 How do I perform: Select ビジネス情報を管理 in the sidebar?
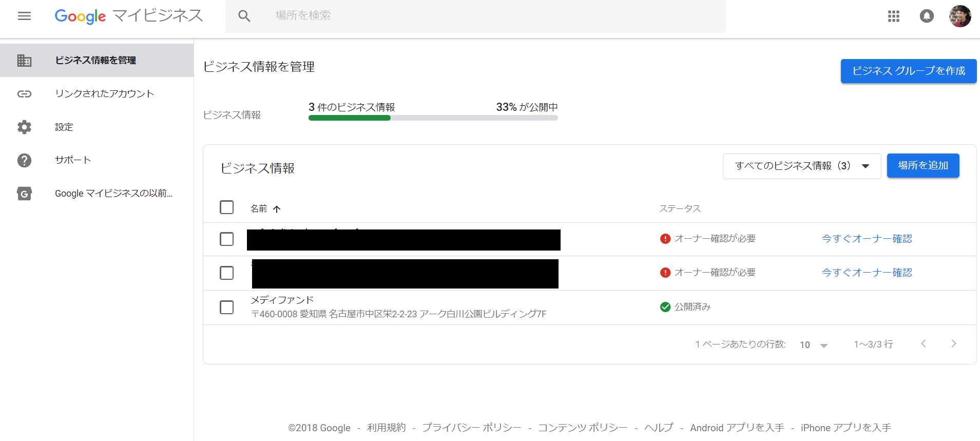(97, 60)
